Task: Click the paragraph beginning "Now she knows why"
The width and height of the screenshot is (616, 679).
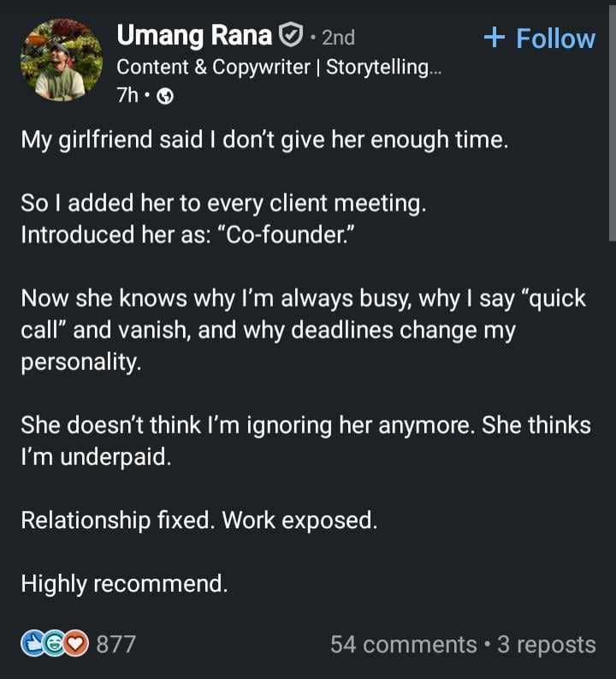Action: [x=303, y=331]
